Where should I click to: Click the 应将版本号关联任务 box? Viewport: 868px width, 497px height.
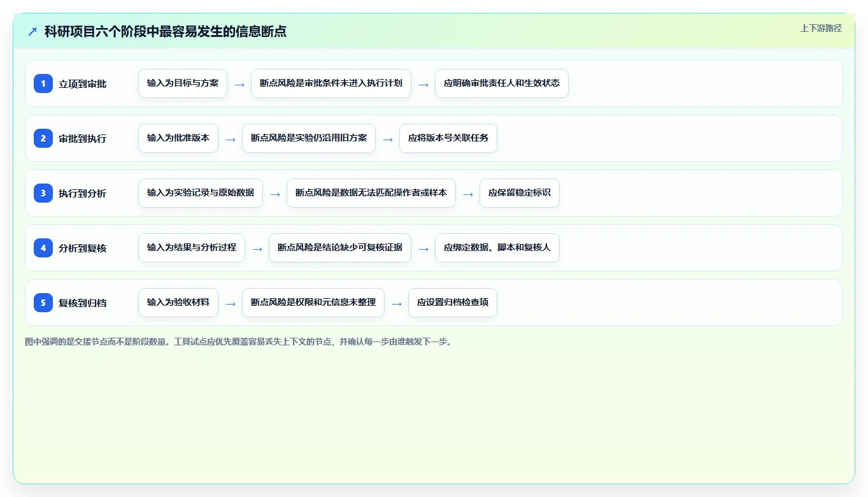pos(448,138)
